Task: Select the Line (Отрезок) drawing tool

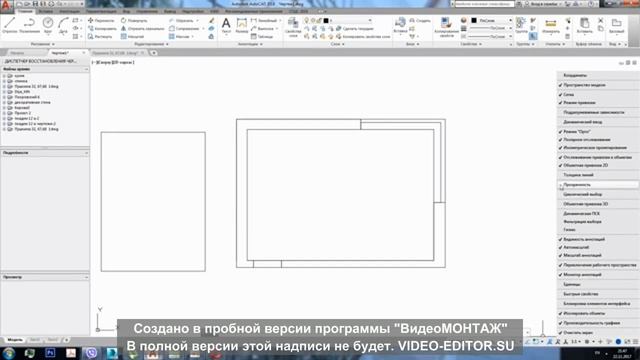Action: click(x=10, y=25)
